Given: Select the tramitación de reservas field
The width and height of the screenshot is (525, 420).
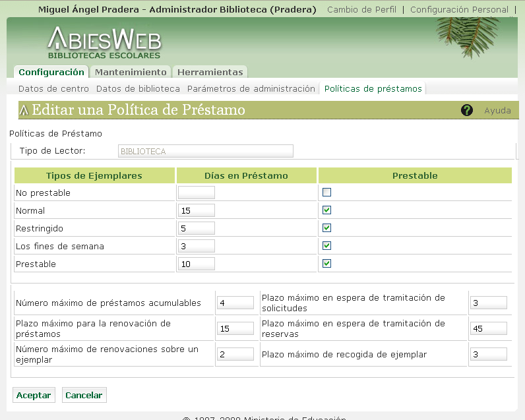Looking at the screenshot, I should (488, 328).
